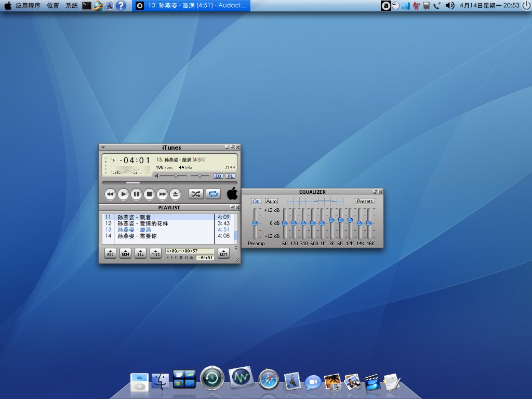The width and height of the screenshot is (532, 399).
Task: Open the Time Machine clock dock icon
Action: [212, 378]
